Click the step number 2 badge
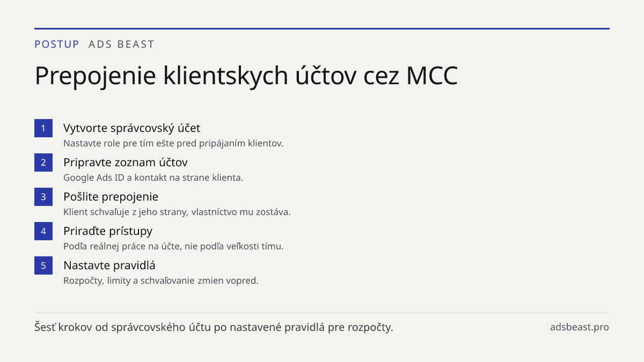The image size is (644, 362). 43,162
